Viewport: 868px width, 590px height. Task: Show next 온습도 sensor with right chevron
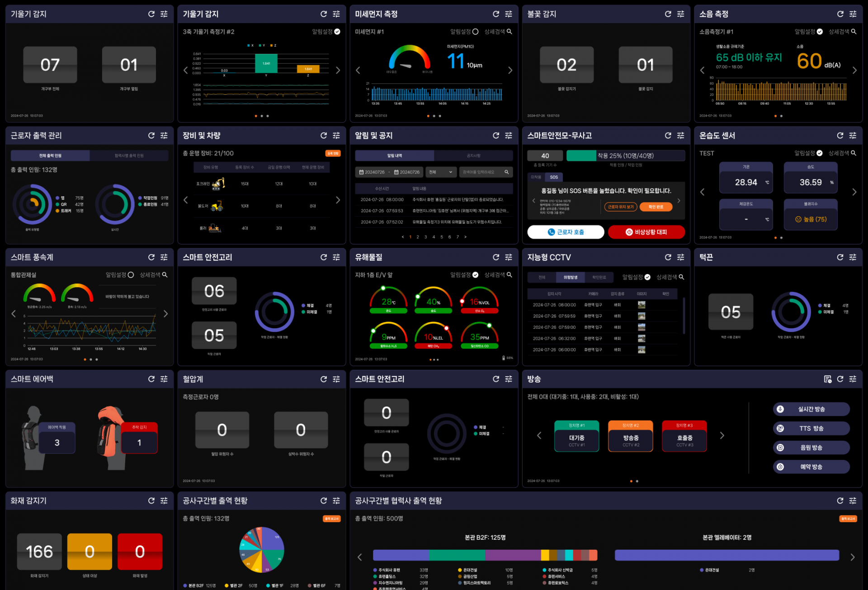point(854,192)
